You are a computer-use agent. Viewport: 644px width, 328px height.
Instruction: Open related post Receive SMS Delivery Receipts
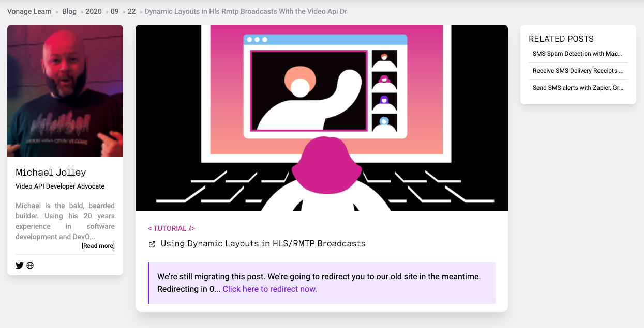(x=578, y=71)
